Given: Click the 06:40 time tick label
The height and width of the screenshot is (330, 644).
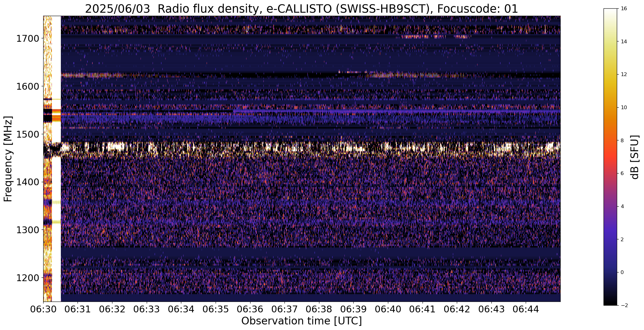Looking at the screenshot, I should tap(388, 309).
